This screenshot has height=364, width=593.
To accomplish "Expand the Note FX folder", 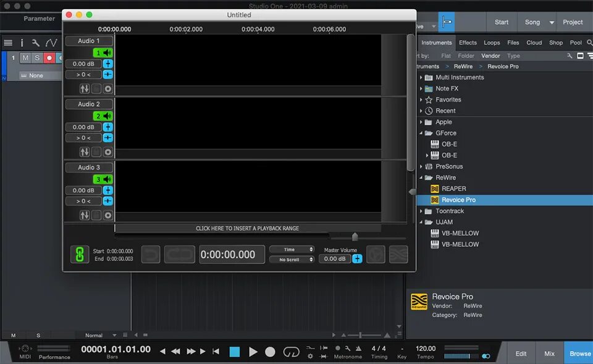I will [421, 88].
